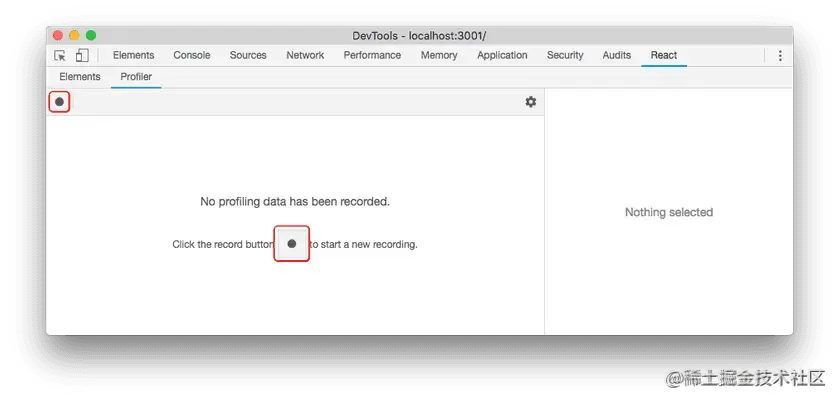Switch to React Elements sub-tab

pos(80,77)
